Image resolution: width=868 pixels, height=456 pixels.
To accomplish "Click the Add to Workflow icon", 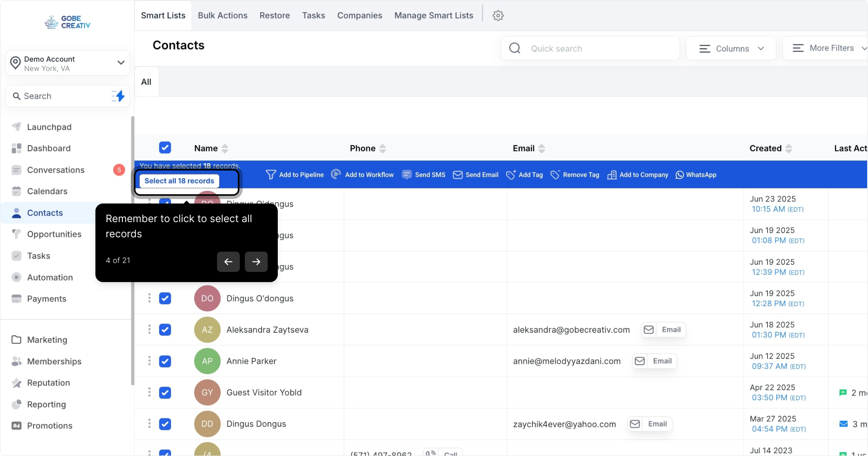I will (x=336, y=174).
